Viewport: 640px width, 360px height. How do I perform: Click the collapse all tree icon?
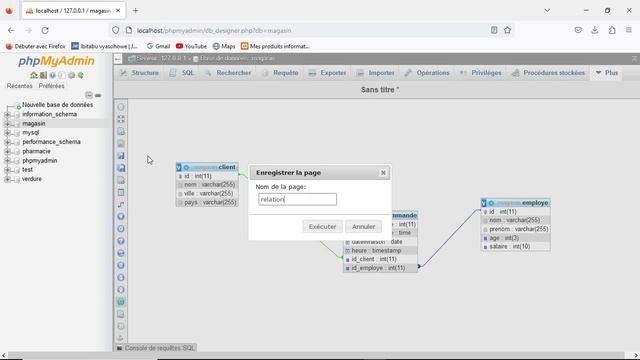(x=89, y=95)
